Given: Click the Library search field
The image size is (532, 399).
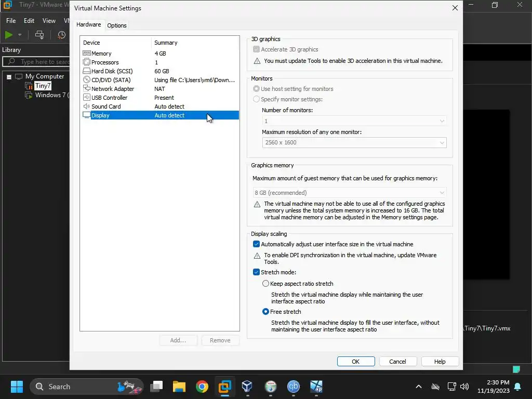Looking at the screenshot, I should click(37, 62).
